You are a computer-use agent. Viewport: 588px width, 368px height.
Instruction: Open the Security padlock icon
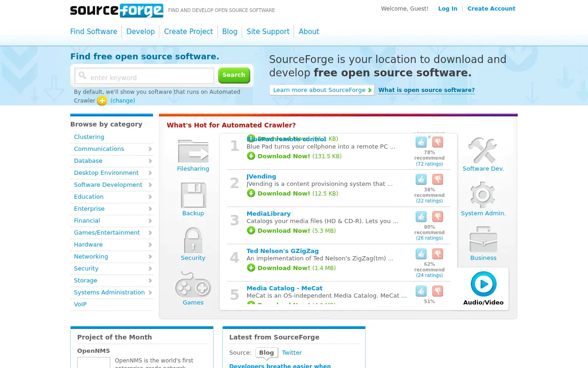(193, 240)
